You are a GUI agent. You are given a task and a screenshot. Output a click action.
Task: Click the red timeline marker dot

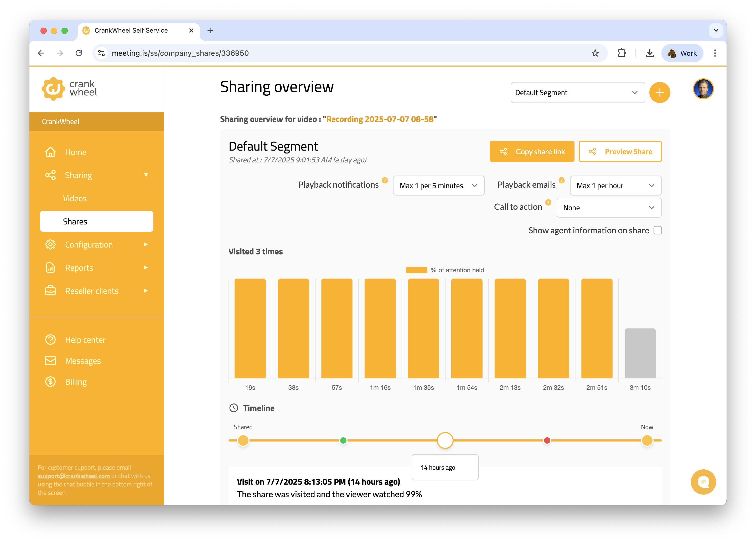coord(547,441)
